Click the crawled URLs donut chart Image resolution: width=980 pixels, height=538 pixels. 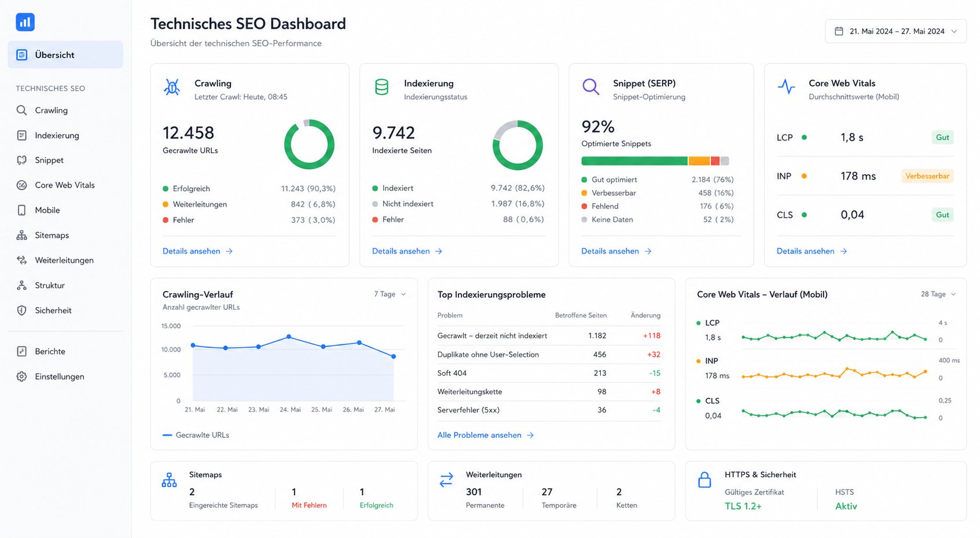(309, 145)
